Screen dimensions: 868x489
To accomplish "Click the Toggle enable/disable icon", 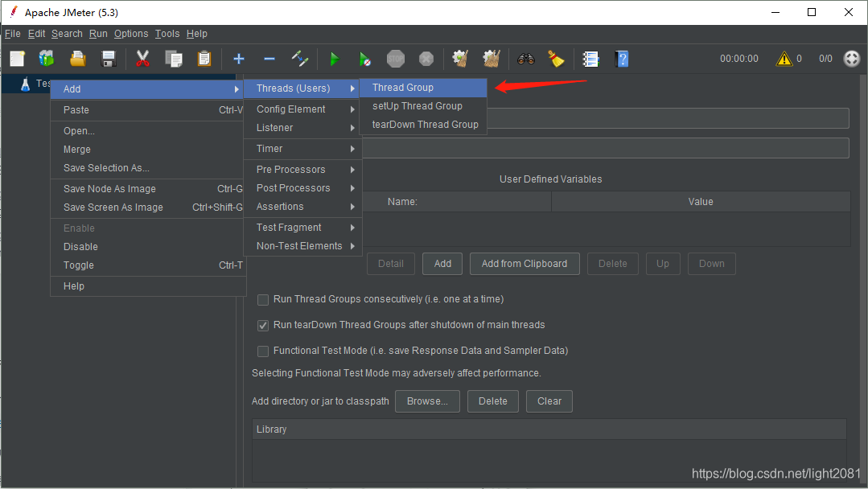I will tap(300, 59).
